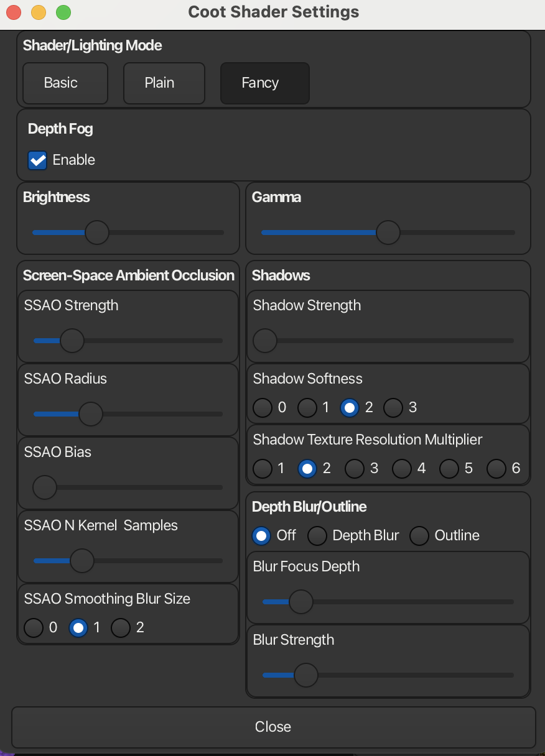Click the Brightness slider handle
Viewport: 545px width, 756px height.
point(97,233)
